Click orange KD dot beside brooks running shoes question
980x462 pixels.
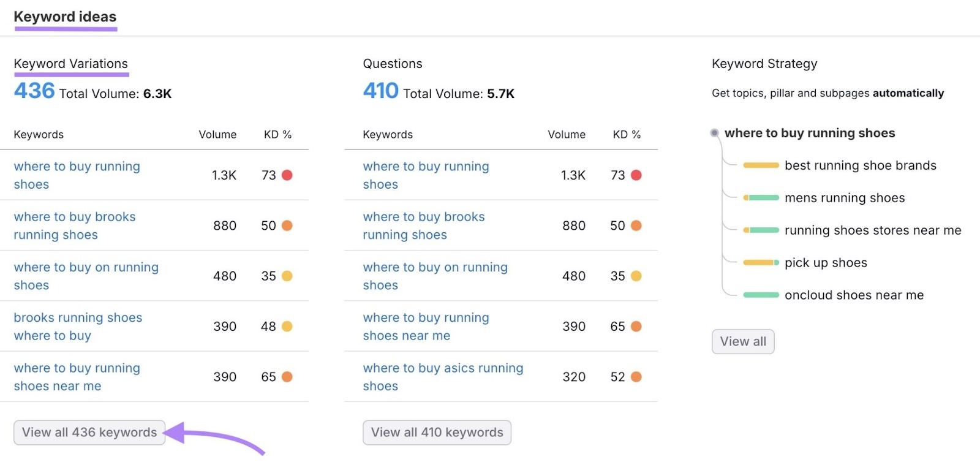click(x=636, y=225)
